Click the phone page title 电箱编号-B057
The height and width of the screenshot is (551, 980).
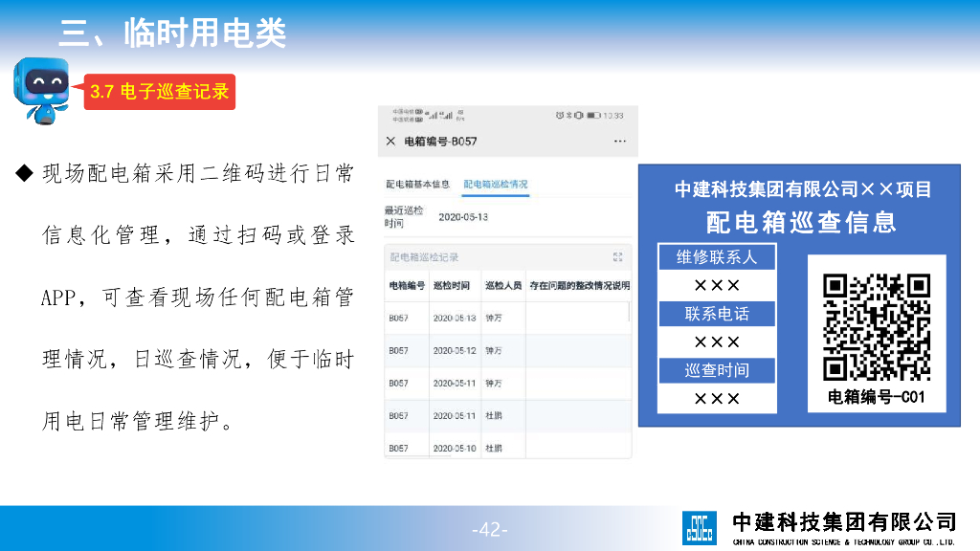(440, 142)
